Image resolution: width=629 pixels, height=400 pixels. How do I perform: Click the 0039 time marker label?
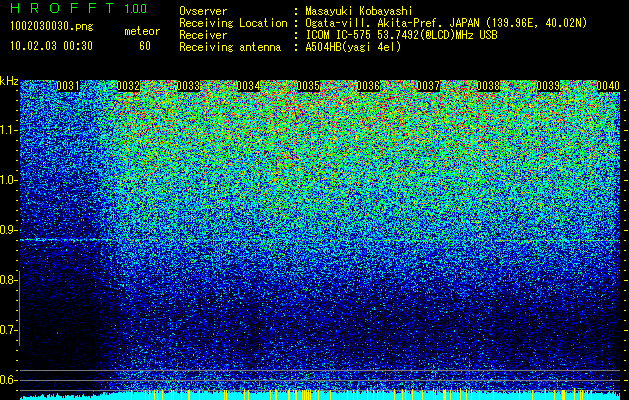[548, 86]
